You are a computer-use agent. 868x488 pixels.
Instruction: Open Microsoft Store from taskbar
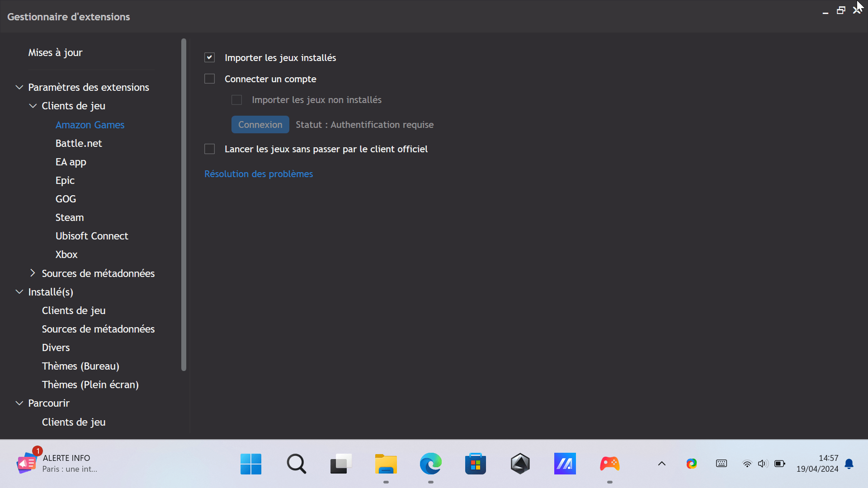coord(475,464)
